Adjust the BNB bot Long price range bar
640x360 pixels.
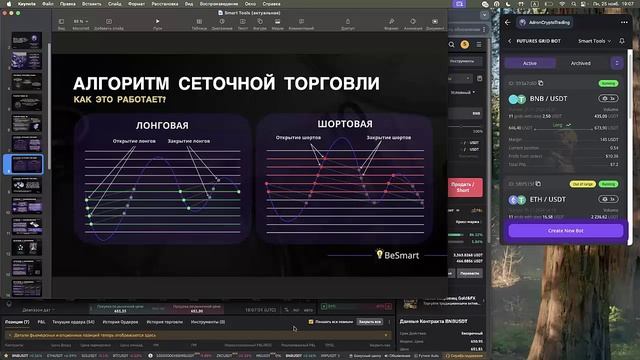pyautogui.click(x=563, y=128)
